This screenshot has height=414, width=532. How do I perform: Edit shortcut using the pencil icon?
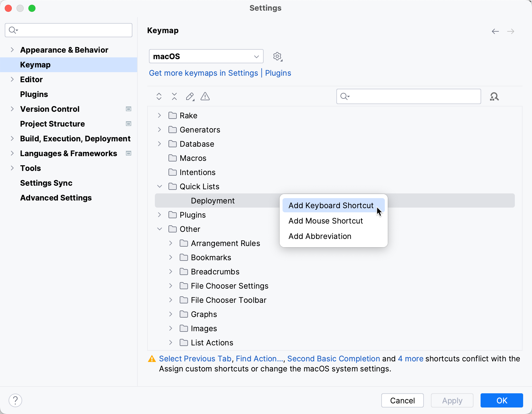coord(190,96)
